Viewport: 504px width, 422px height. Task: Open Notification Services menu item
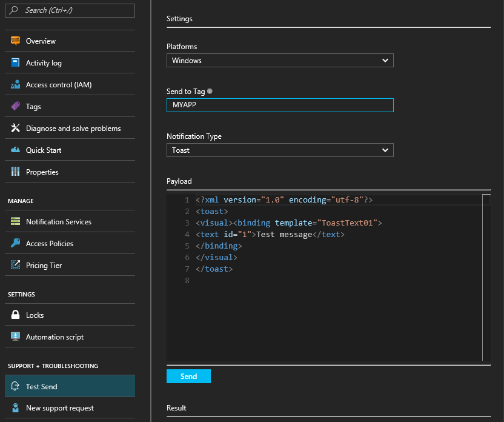click(x=58, y=222)
